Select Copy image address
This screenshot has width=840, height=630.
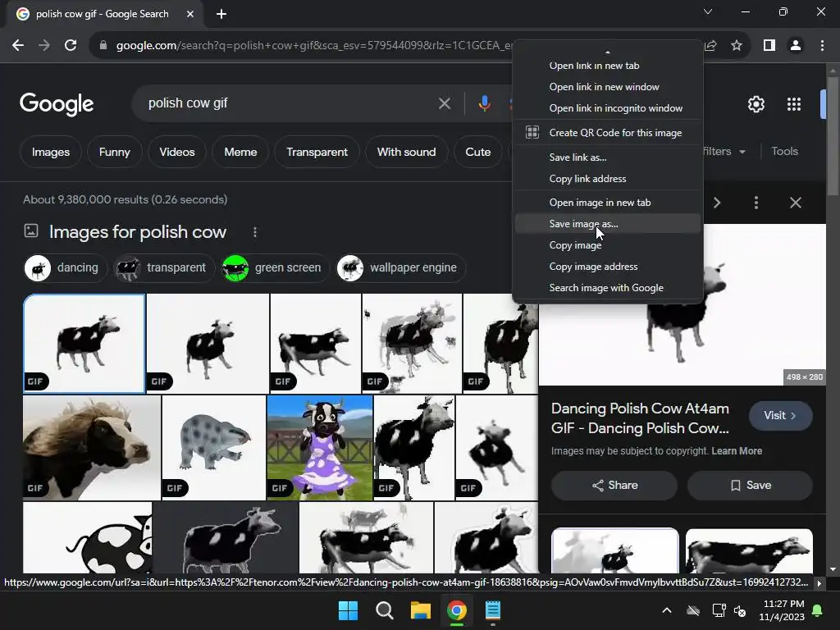pos(608,267)
